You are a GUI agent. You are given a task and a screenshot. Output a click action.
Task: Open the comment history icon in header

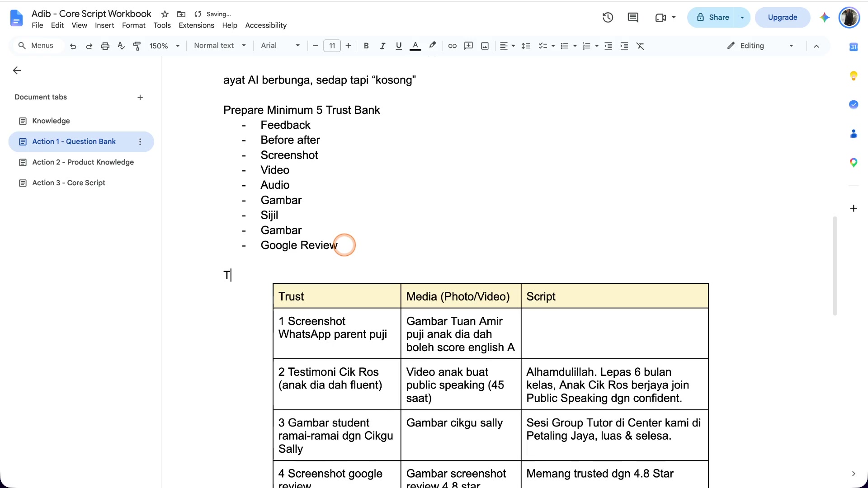[633, 17]
